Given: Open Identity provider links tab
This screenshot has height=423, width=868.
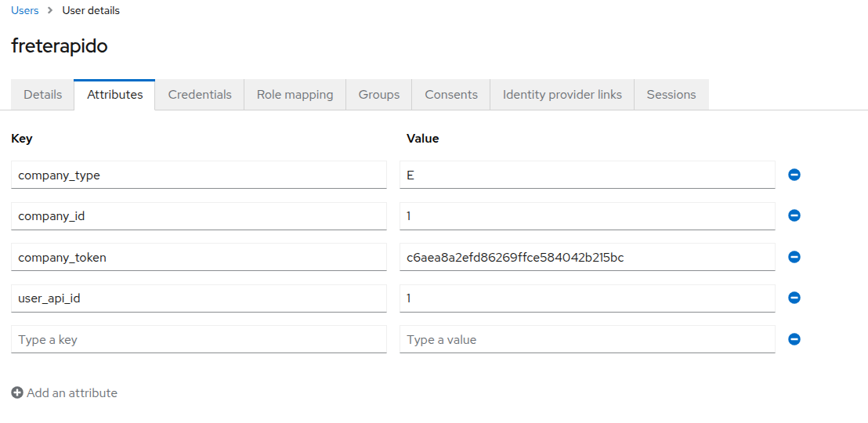Looking at the screenshot, I should pos(562,95).
